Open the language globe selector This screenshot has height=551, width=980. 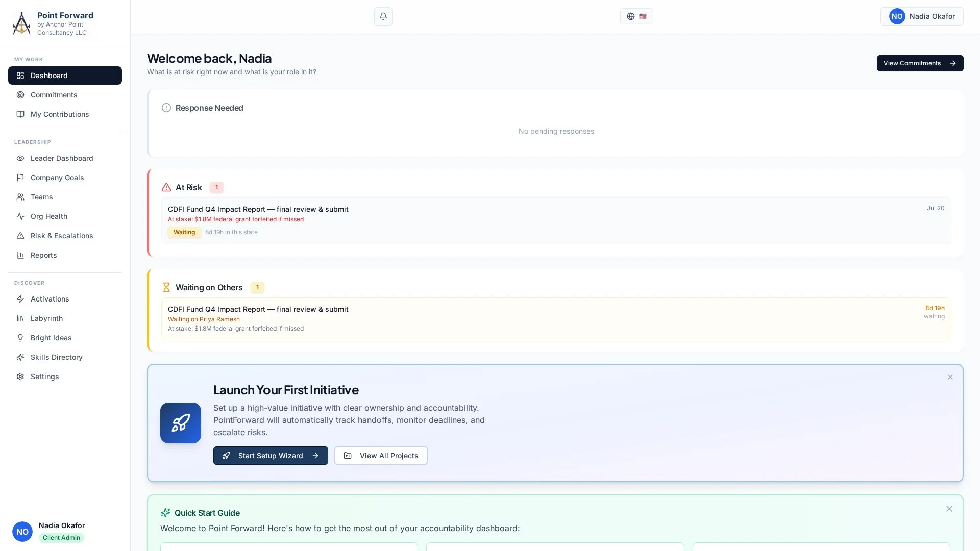[636, 16]
